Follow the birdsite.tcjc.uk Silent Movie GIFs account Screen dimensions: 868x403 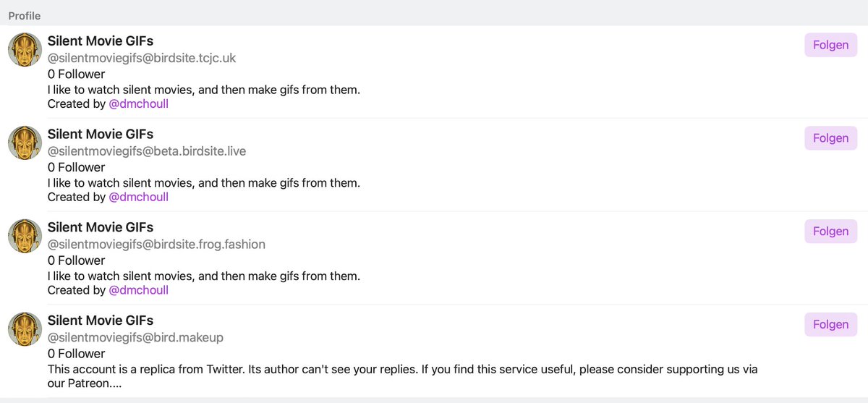831,45
